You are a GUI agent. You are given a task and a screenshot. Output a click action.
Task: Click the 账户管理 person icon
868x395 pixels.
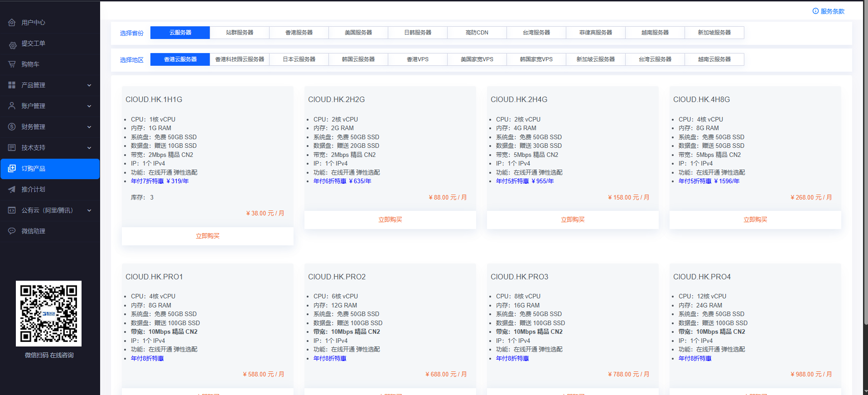coord(12,106)
